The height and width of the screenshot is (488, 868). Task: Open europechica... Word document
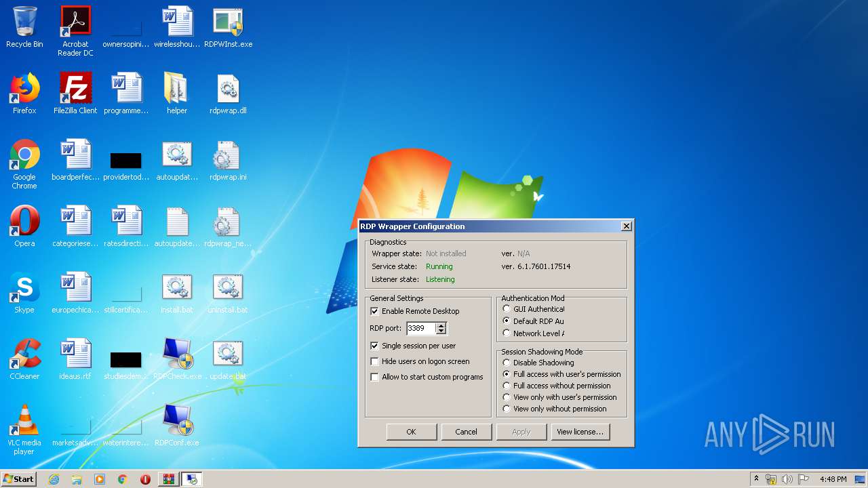[75, 293]
